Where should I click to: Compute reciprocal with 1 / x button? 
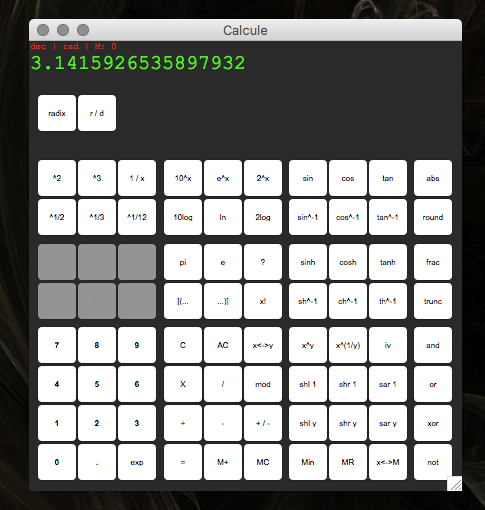[x=137, y=178]
